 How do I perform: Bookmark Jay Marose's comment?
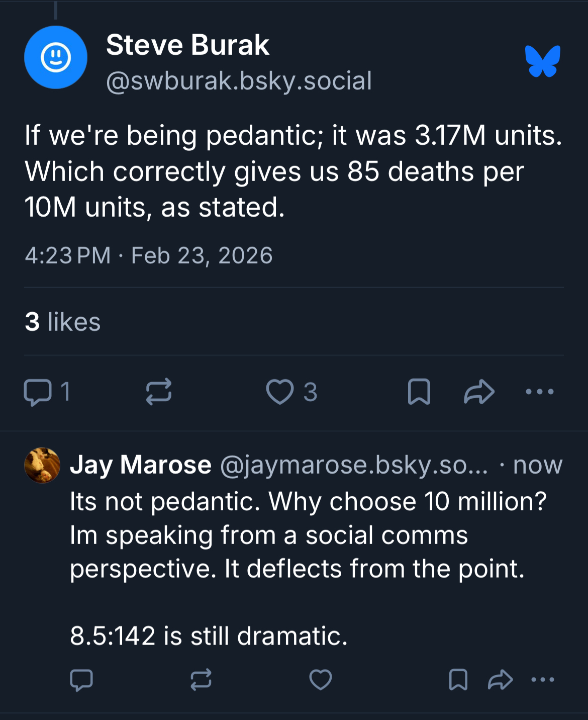pyautogui.click(x=458, y=680)
